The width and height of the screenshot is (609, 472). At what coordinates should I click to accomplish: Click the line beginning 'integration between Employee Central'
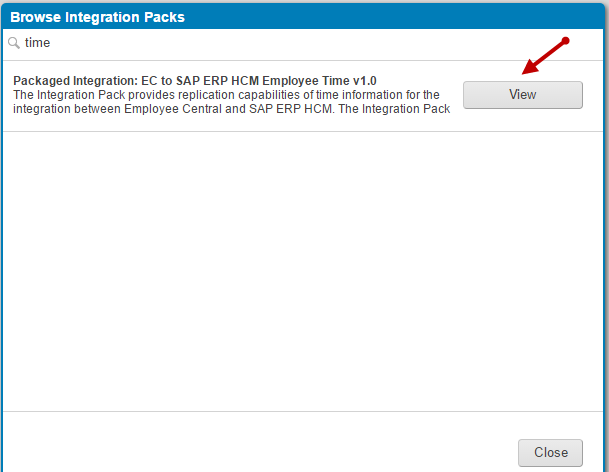pos(231,109)
